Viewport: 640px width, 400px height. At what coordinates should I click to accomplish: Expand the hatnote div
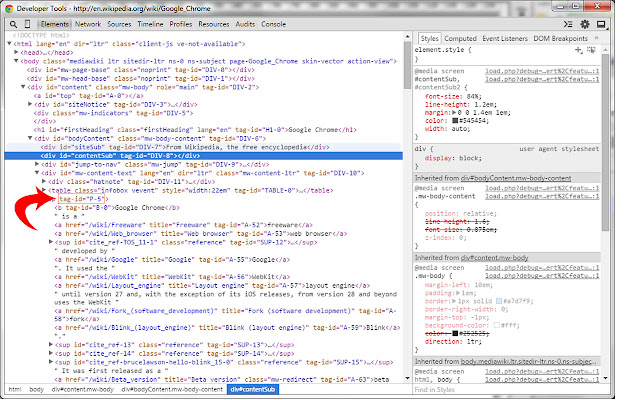point(44,181)
